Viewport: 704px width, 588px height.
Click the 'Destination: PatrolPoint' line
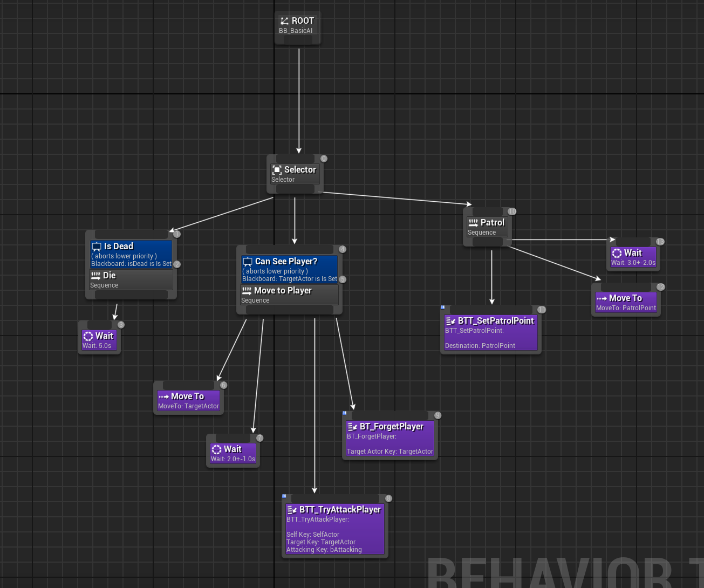480,346
